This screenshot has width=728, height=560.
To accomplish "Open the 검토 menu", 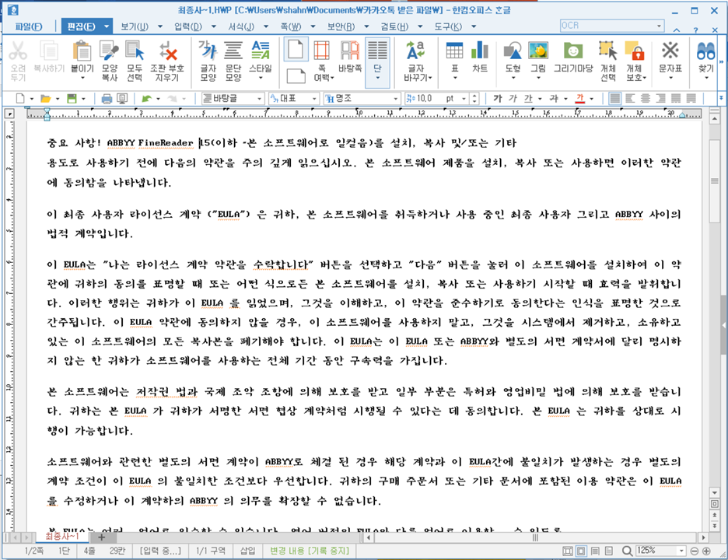I will 394,27.
